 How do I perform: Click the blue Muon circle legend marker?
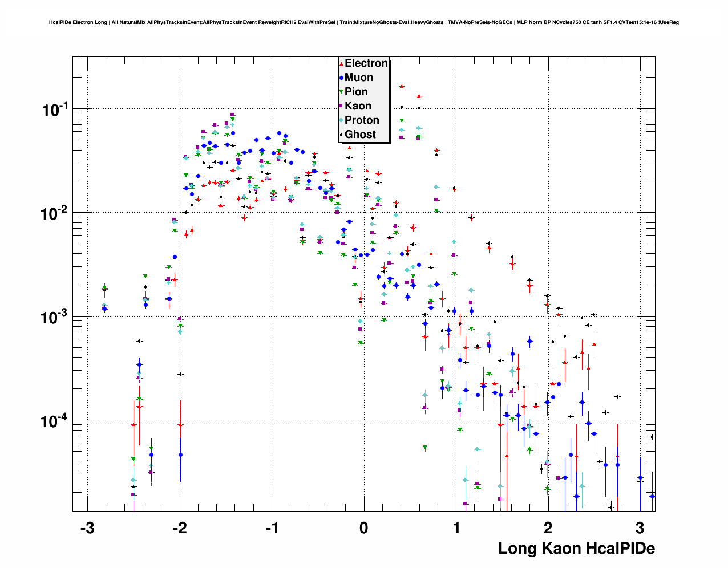(341, 78)
